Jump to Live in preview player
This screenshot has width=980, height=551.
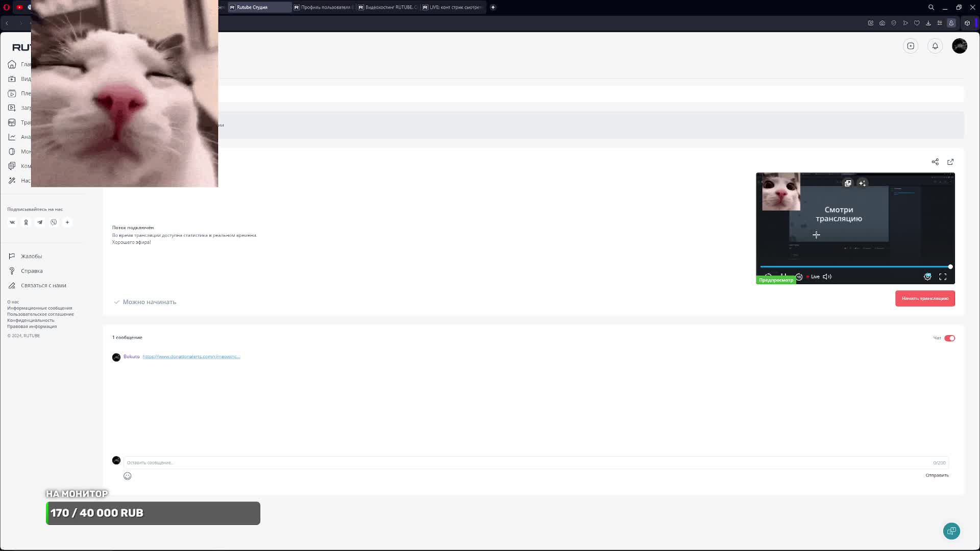(813, 277)
